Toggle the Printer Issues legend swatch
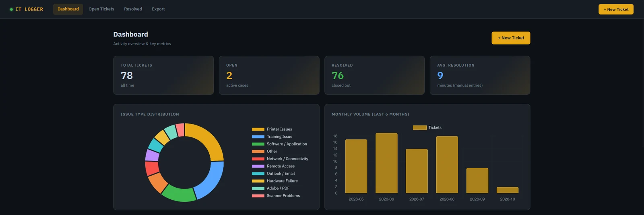 (x=258, y=129)
